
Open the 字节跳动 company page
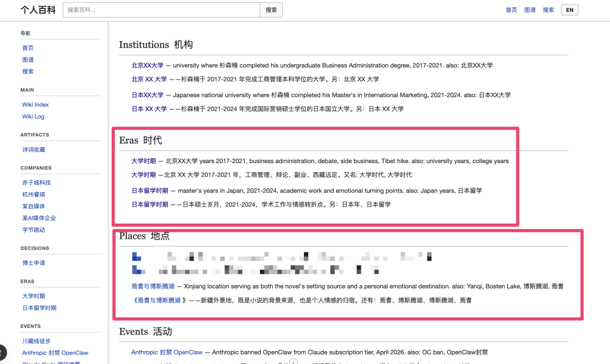(x=33, y=230)
